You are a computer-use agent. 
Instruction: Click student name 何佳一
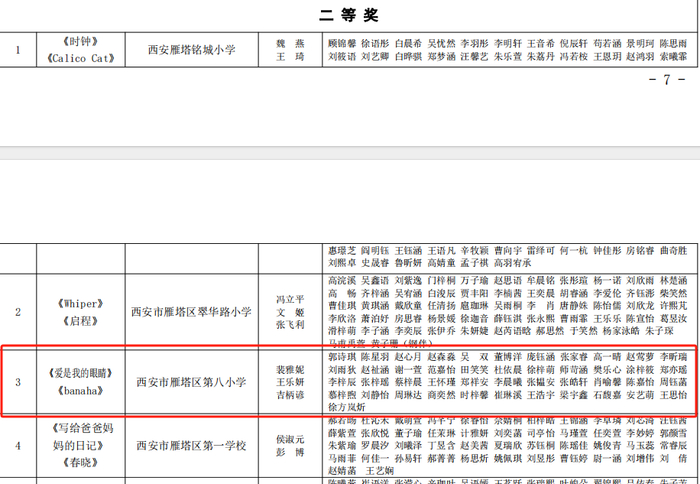pyautogui.click(x=375, y=458)
